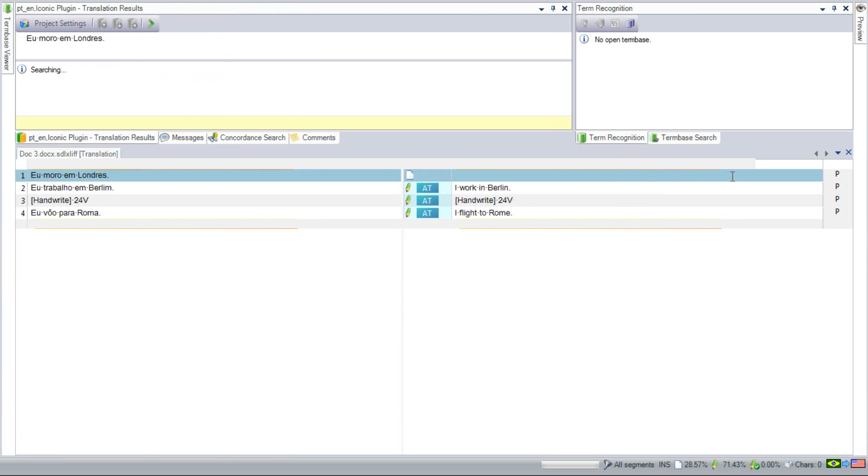The height and width of the screenshot is (476, 868).
Task: Click the hitlist settings icon in Term Recognition
Action: (615, 24)
